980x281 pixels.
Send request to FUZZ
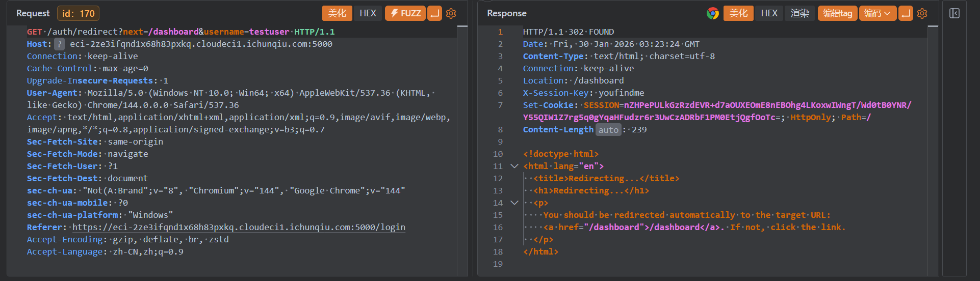(x=405, y=13)
